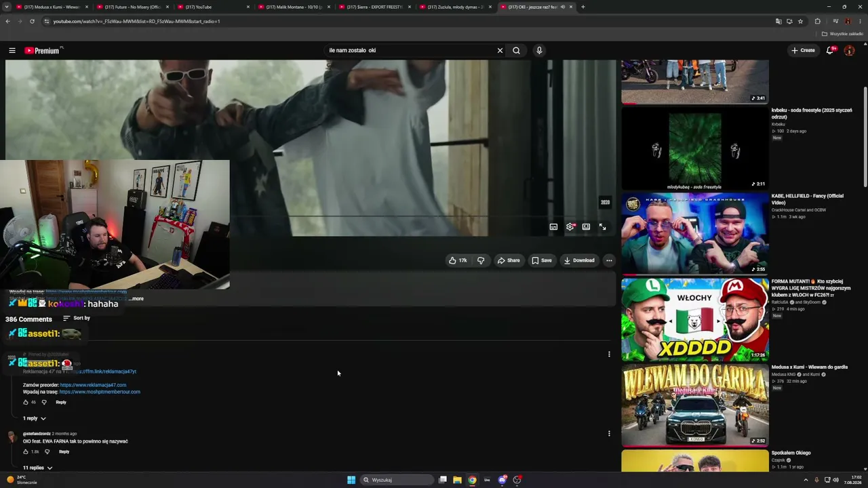Click the Wyszukaj taskbar search box
This screenshot has width=868, height=488.
coord(397,480)
